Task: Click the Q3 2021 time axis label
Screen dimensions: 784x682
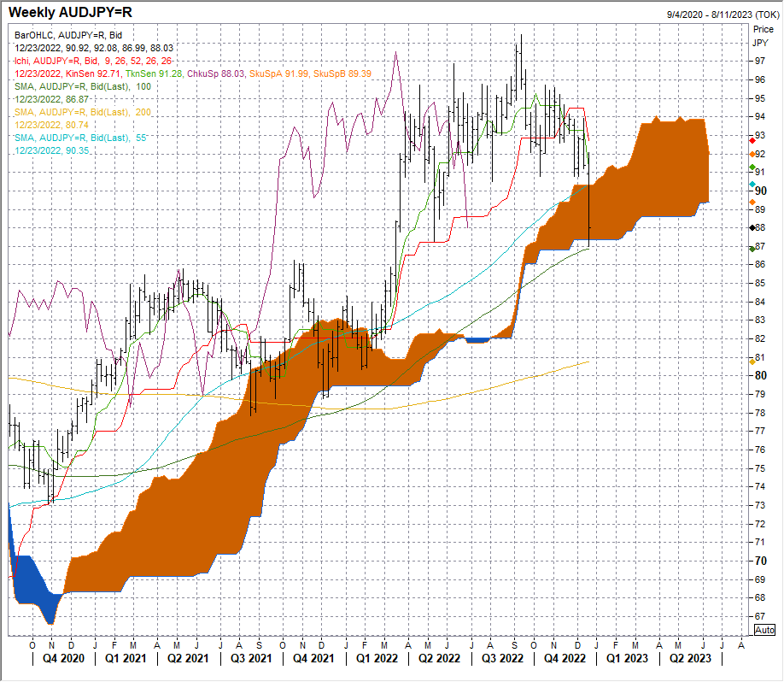Action: pos(251,658)
